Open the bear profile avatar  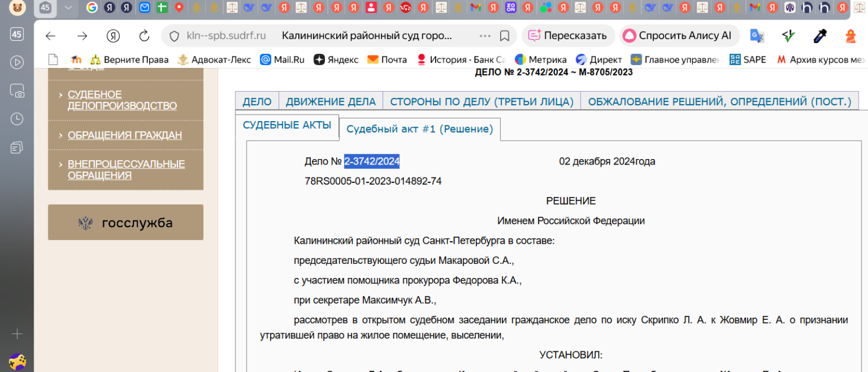pos(17,8)
